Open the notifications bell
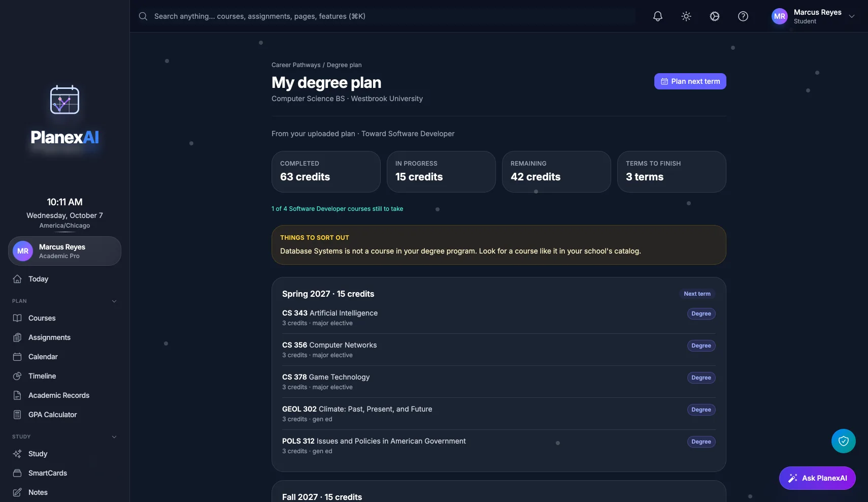 658,16
